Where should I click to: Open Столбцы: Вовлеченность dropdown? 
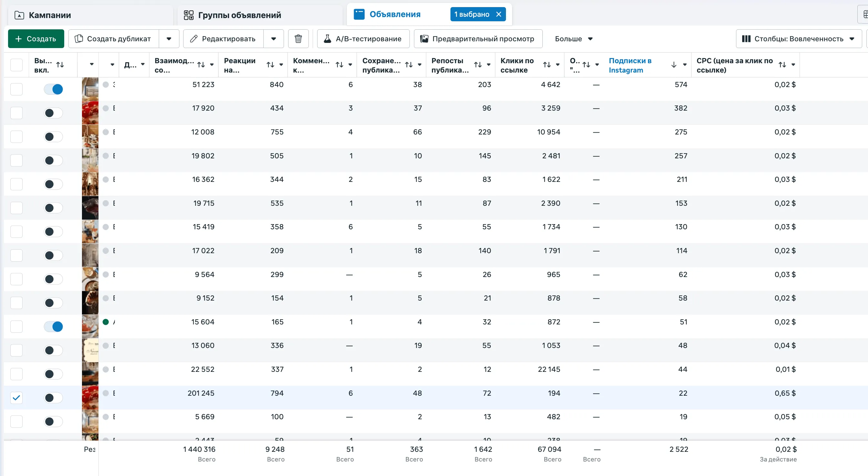coord(798,39)
